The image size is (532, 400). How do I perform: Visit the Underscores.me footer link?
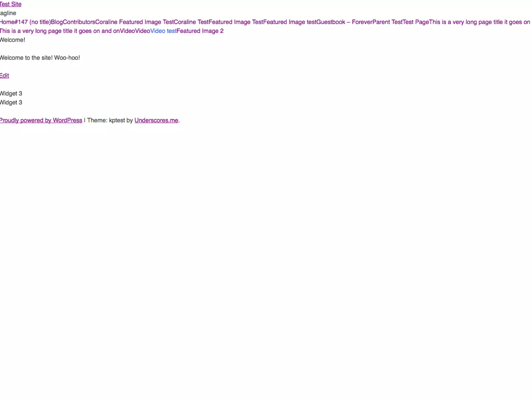click(x=156, y=120)
